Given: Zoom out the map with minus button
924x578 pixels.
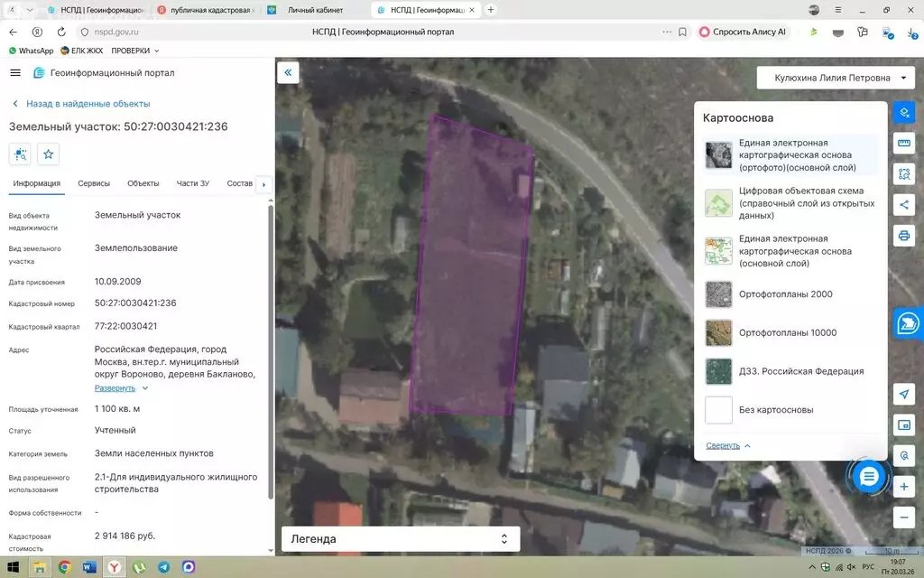Looking at the screenshot, I should (904, 517).
